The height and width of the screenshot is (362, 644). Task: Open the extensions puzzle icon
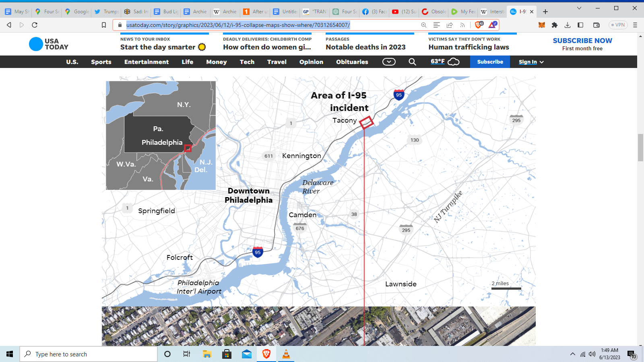pos(555,25)
